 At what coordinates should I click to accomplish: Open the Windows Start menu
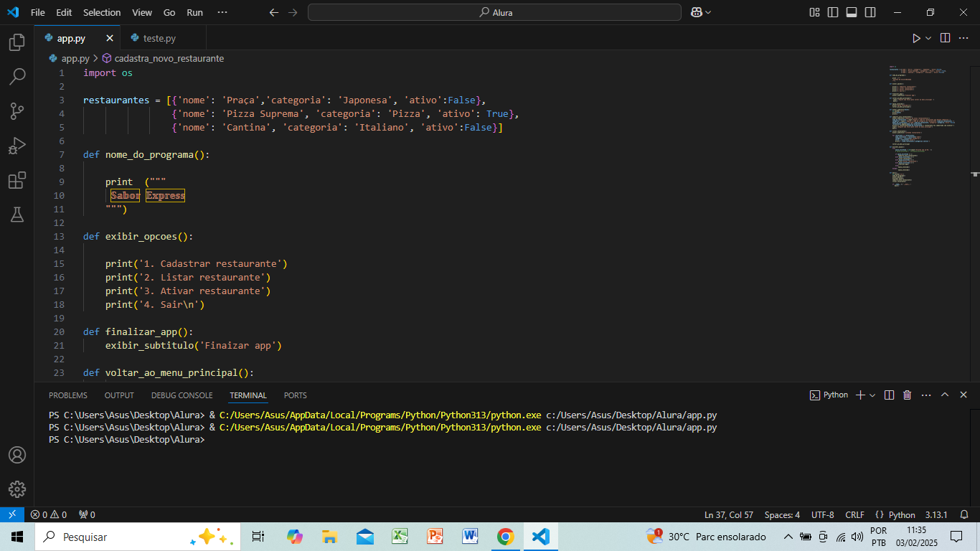pos(17,537)
